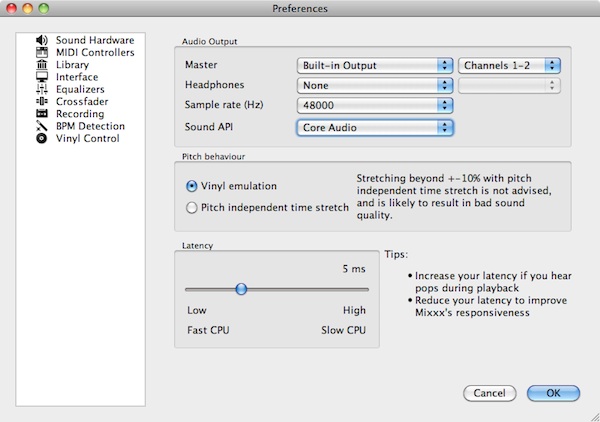Open Library via its building icon
600x422 pixels.
[x=42, y=65]
